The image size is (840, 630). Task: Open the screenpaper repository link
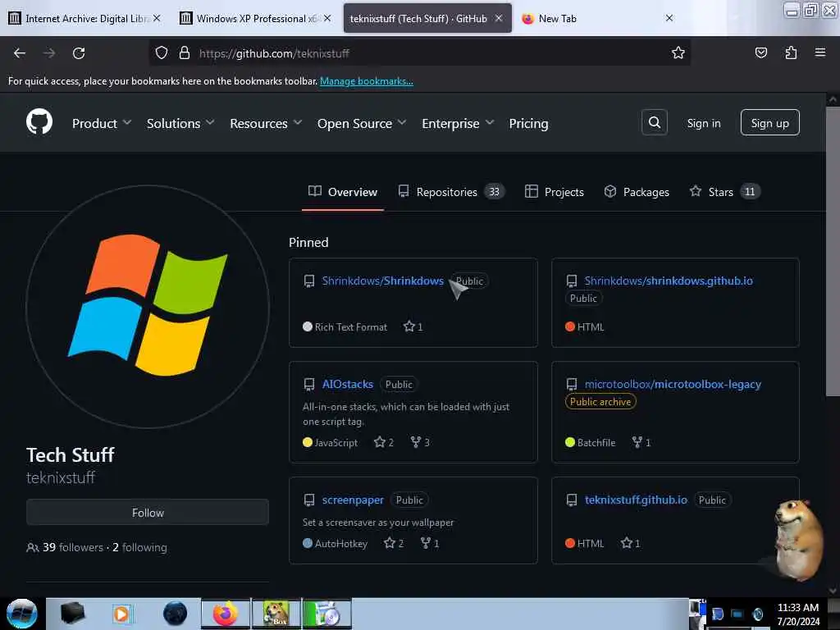[x=353, y=500]
